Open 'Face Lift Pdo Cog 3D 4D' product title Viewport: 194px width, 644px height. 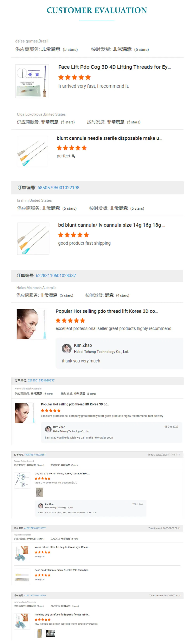pos(114,67)
